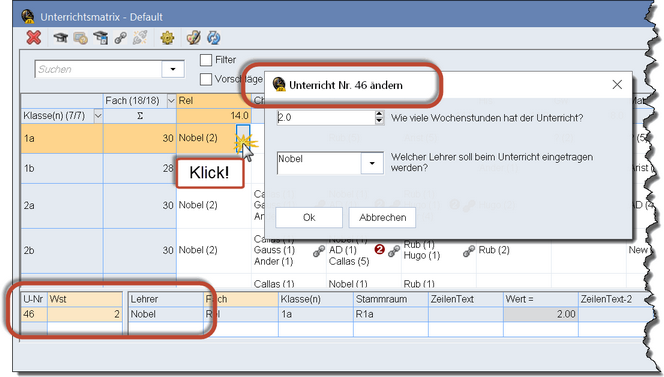Viewport: 664px width, 377px height.
Task: Close the Unterricht Nr. 46 ändern dialog
Action: [617, 85]
